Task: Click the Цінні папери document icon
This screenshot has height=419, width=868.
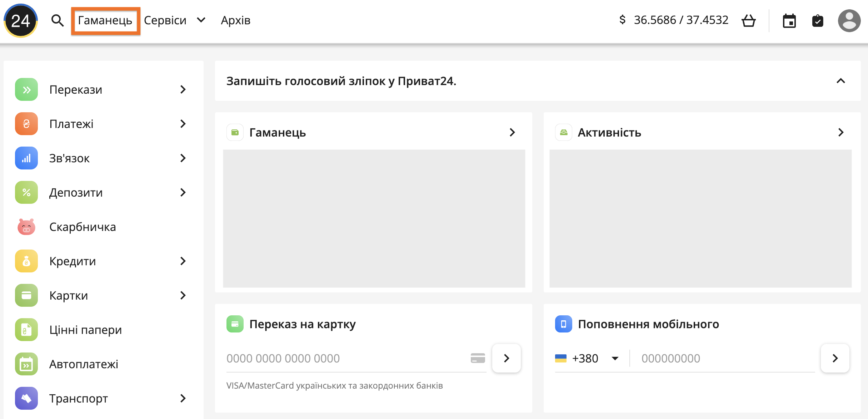Action: click(x=26, y=330)
